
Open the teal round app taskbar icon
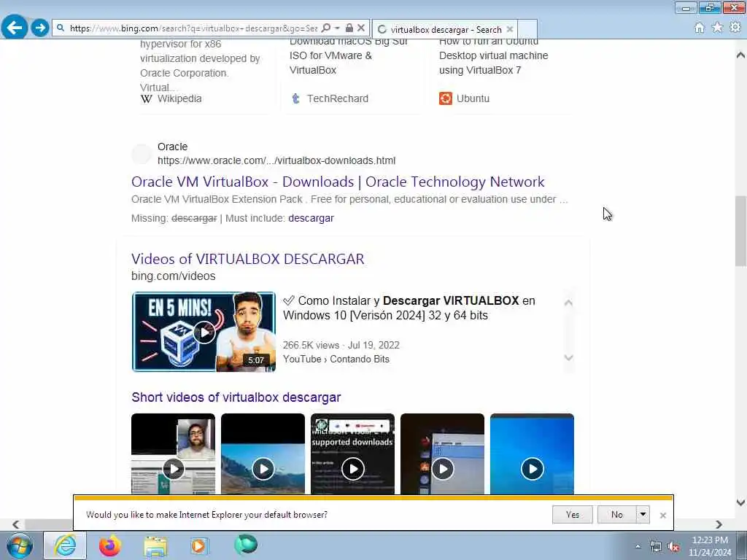tap(246, 545)
